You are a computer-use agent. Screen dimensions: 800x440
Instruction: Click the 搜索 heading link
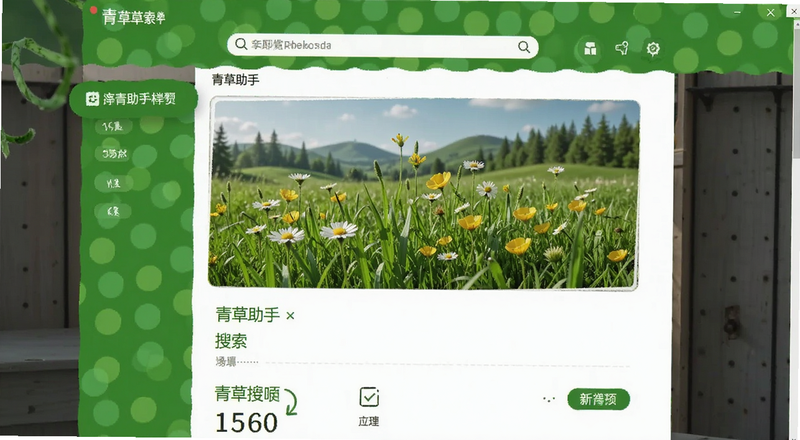pyautogui.click(x=231, y=341)
